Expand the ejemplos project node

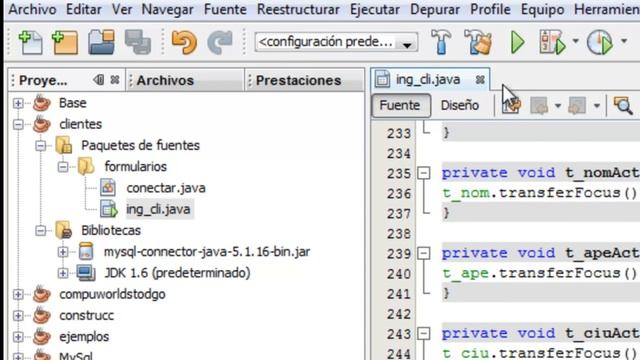coord(18,336)
